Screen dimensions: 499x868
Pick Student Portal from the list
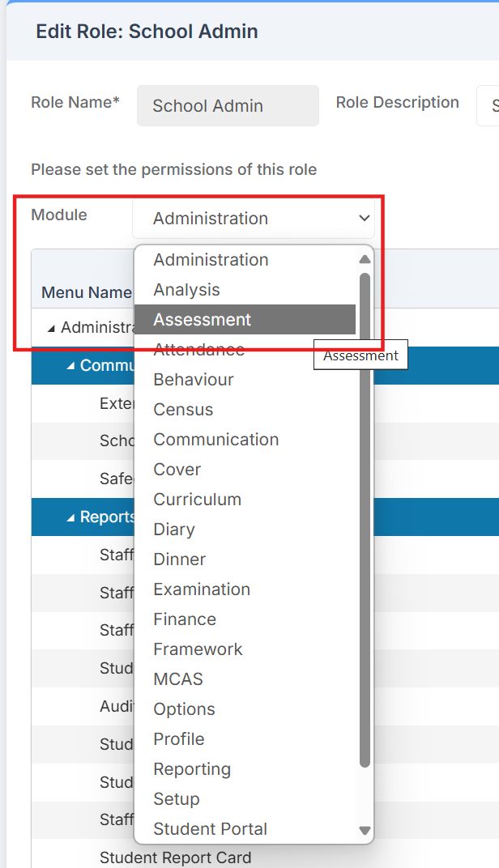pos(210,829)
